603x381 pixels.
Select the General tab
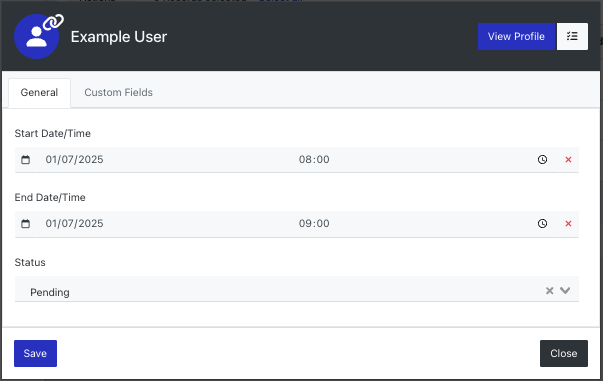39,93
